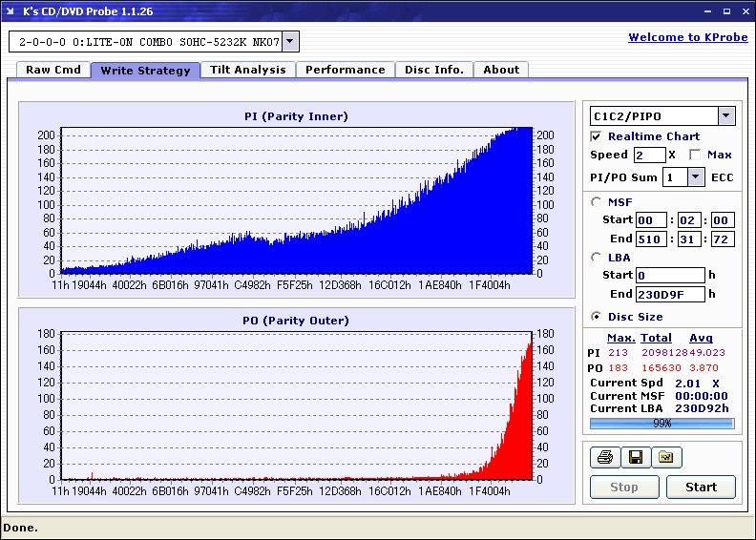Viewport: 756px width, 540px height.
Task: Click the 99% progress bar
Action: click(x=662, y=424)
